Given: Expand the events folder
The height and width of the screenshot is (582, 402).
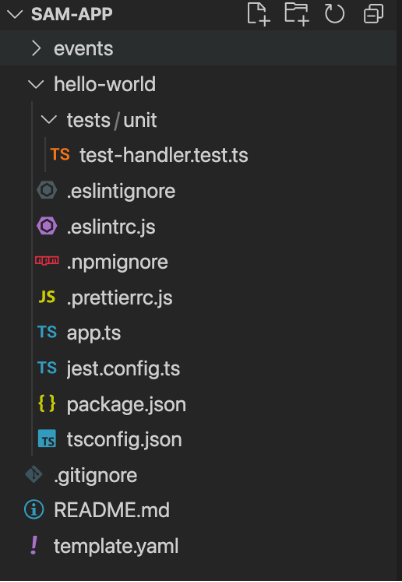Looking at the screenshot, I should pyautogui.click(x=198, y=48).
